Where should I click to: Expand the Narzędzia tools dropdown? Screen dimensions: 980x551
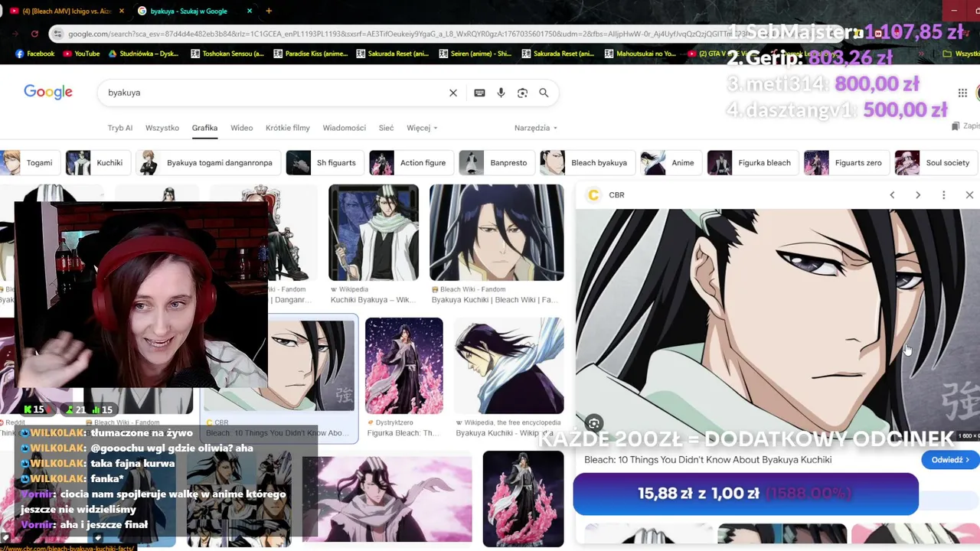(536, 128)
